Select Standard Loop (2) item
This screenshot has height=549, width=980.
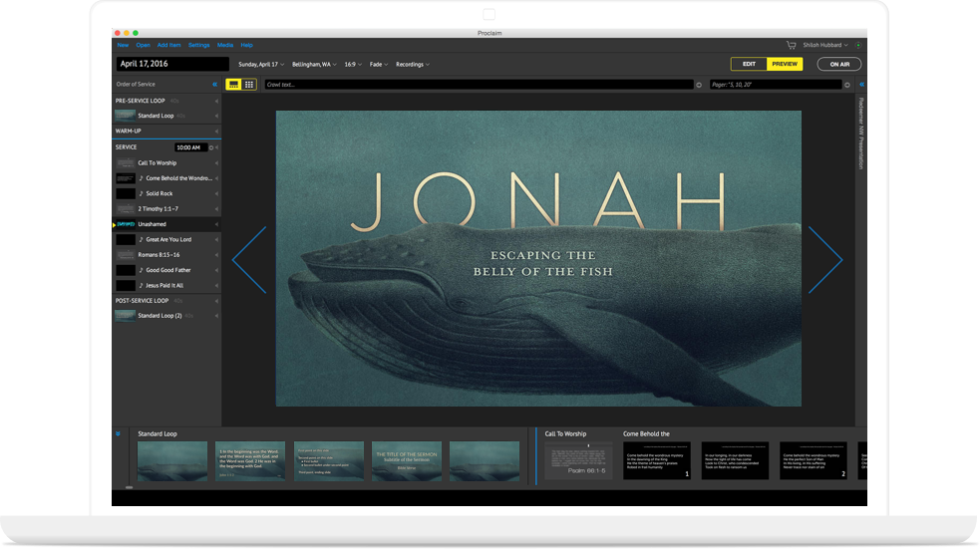point(166,316)
